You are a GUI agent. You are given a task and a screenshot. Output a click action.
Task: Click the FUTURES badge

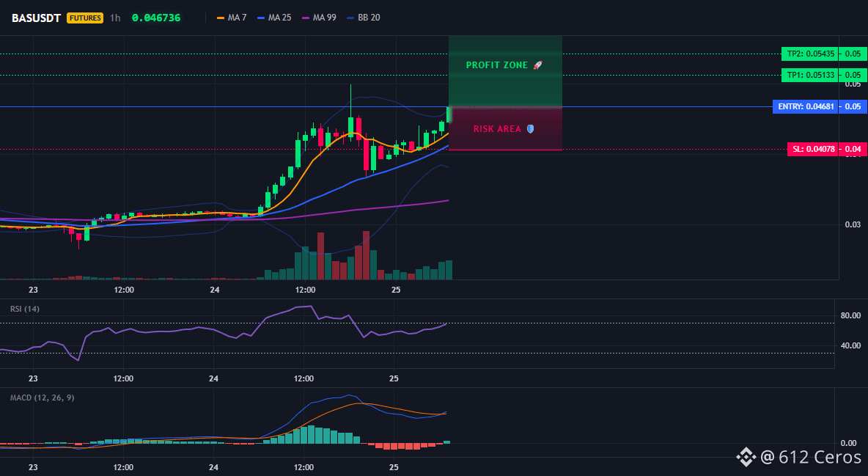[85, 18]
